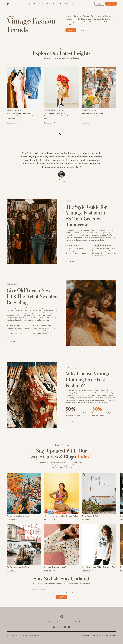
Task: Expand the Shop Now dropdown
Action: 38,4
